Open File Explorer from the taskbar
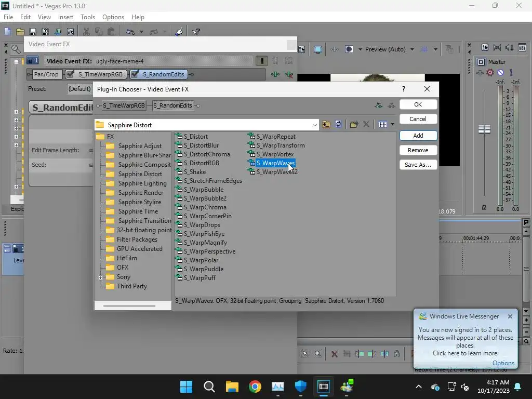532x399 pixels. click(232, 387)
